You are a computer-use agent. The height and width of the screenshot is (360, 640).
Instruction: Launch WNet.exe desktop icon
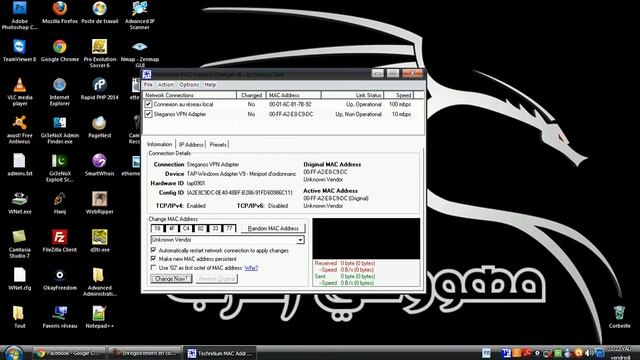[x=19, y=203]
